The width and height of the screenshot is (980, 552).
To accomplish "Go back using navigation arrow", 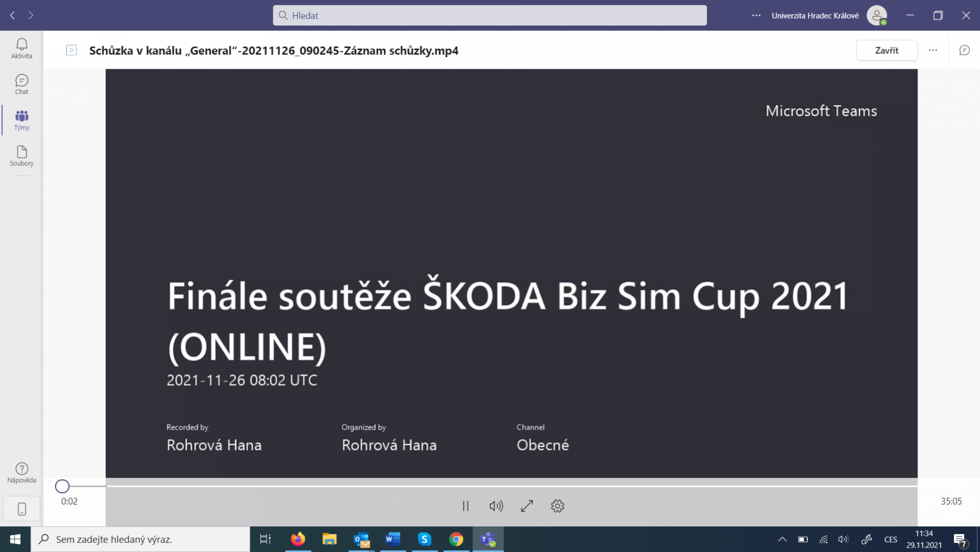I will tap(13, 15).
